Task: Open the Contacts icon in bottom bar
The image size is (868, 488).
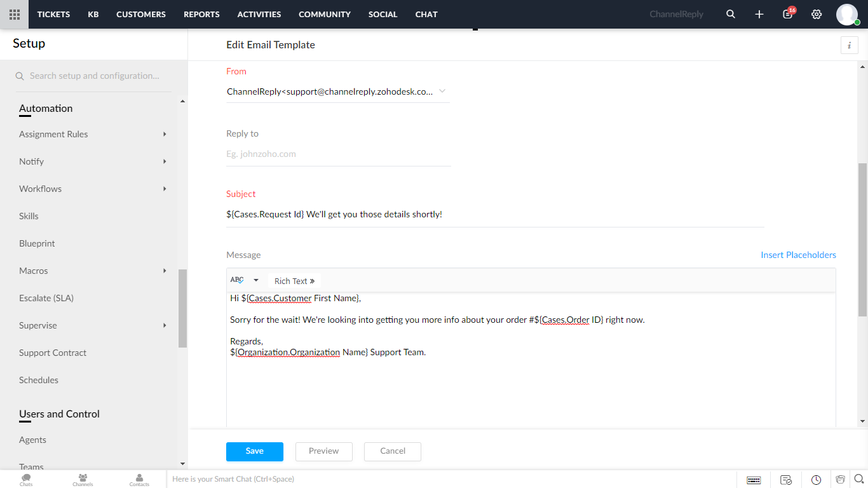Action: pyautogui.click(x=139, y=479)
